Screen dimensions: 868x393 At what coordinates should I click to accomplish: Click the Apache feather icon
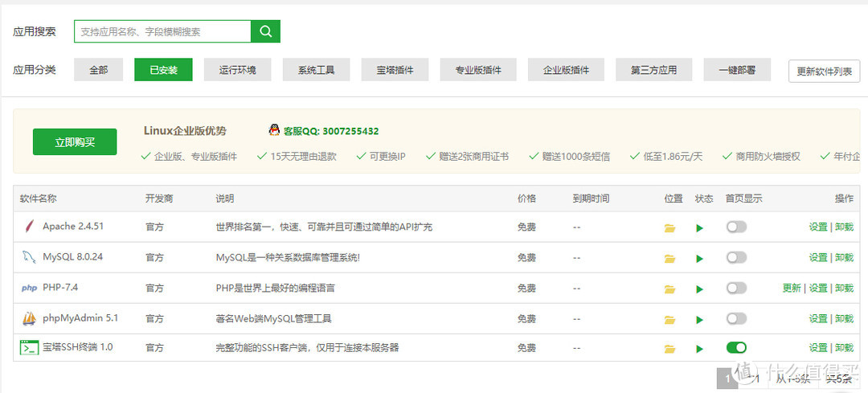pos(30,227)
